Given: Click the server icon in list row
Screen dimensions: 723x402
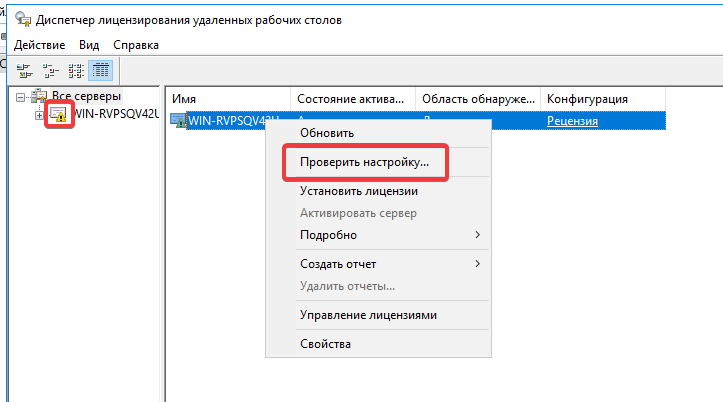Looking at the screenshot, I should click(178, 121).
